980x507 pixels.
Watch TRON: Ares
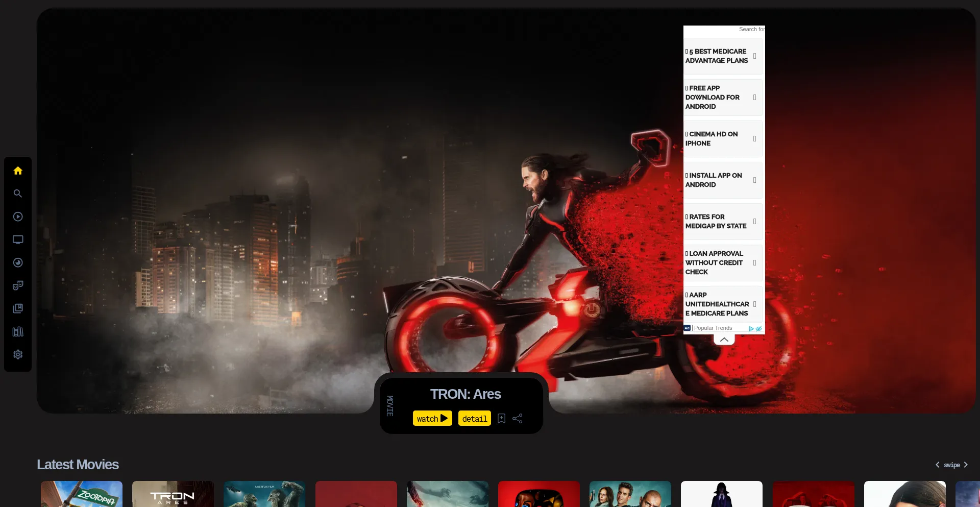click(432, 419)
